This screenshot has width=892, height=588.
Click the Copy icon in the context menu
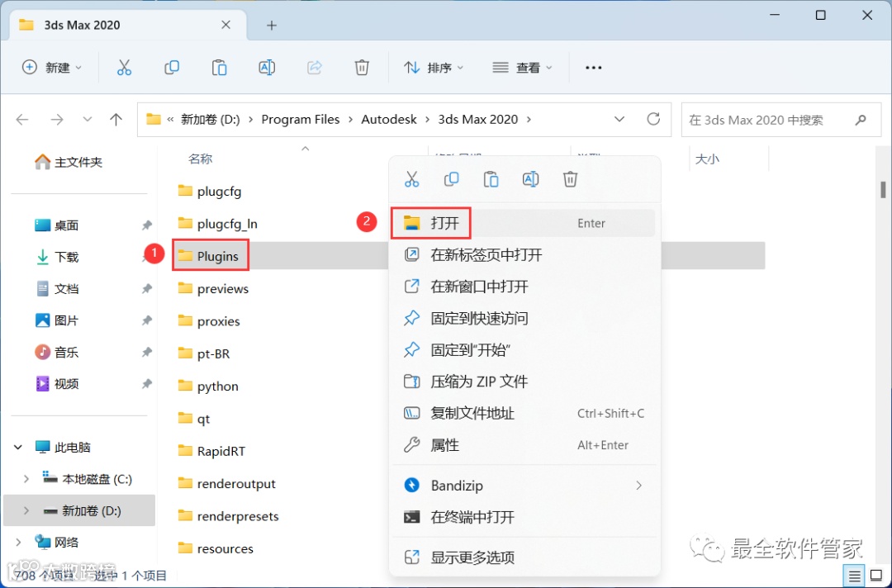pos(451,179)
